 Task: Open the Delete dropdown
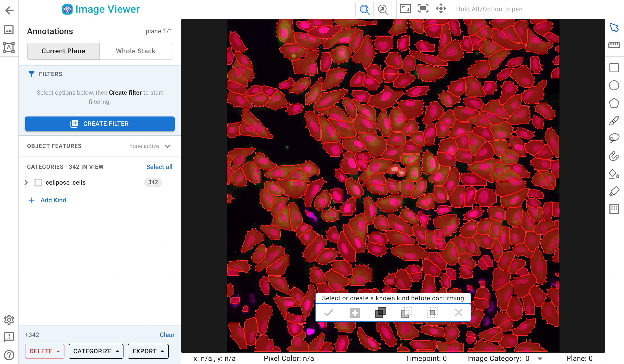(45, 351)
